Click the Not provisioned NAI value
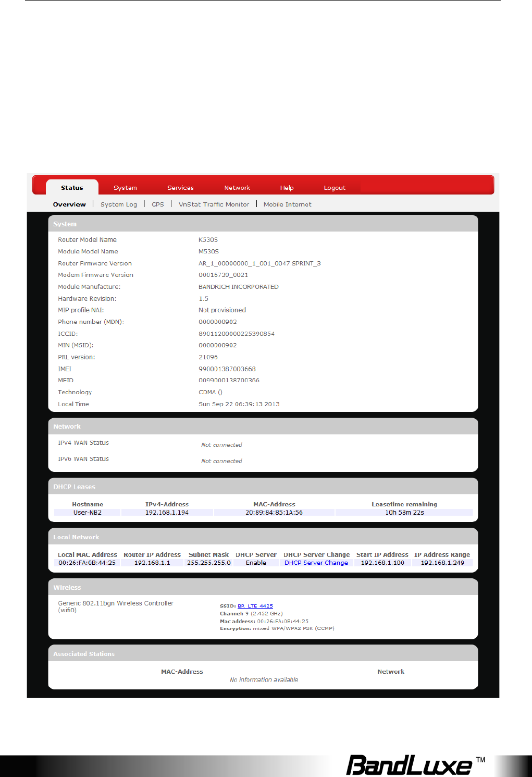532x777 pixels. click(x=222, y=310)
